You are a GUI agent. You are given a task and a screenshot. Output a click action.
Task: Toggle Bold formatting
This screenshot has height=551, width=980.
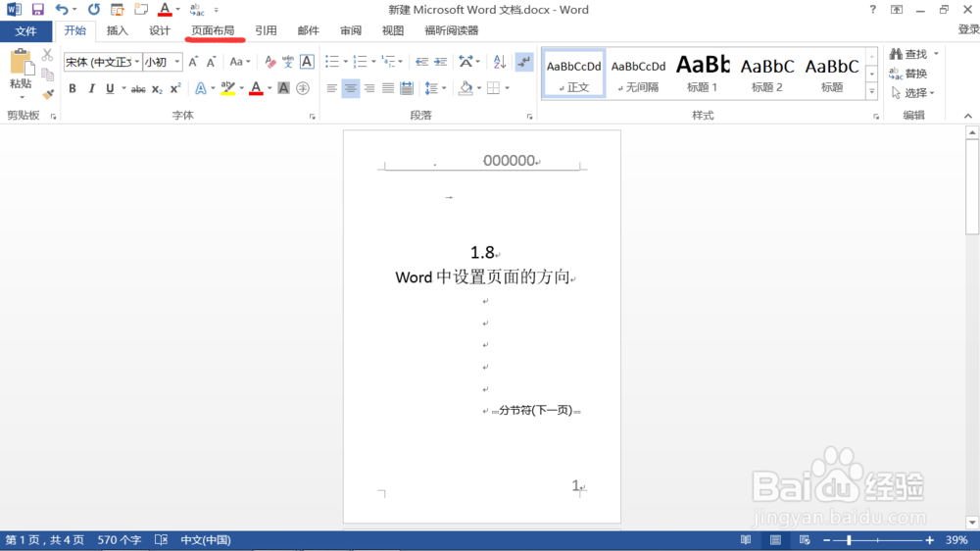pos(73,89)
